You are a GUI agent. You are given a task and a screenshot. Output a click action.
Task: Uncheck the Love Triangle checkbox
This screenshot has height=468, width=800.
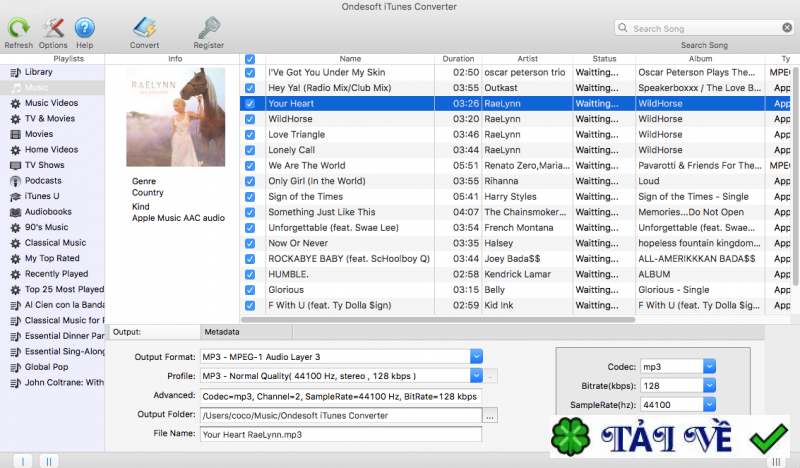pos(250,135)
